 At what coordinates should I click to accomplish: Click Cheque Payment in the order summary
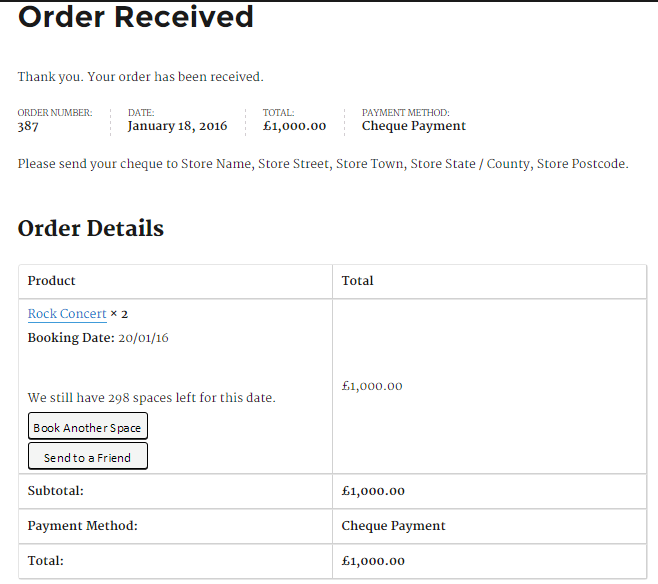click(414, 126)
